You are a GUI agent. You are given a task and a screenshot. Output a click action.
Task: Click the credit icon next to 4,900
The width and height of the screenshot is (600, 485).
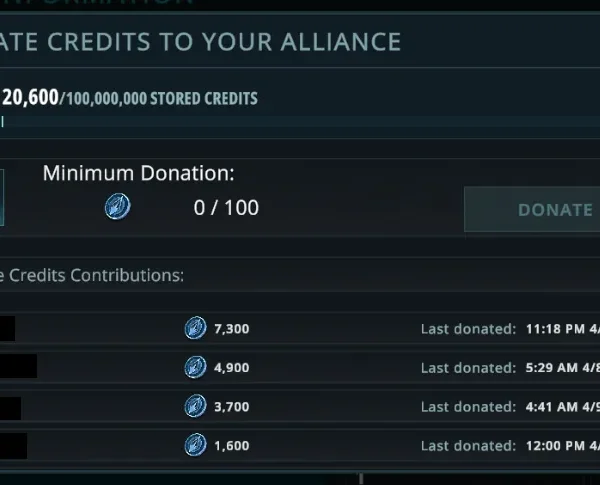pos(195,367)
